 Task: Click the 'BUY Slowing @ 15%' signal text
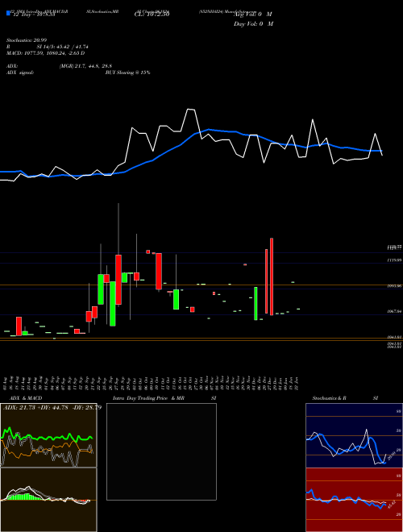click(127, 73)
